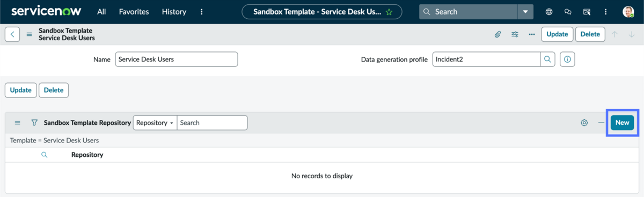Open the top navigation more-options menu
Screen dimensions: 644x197
(x=201, y=12)
